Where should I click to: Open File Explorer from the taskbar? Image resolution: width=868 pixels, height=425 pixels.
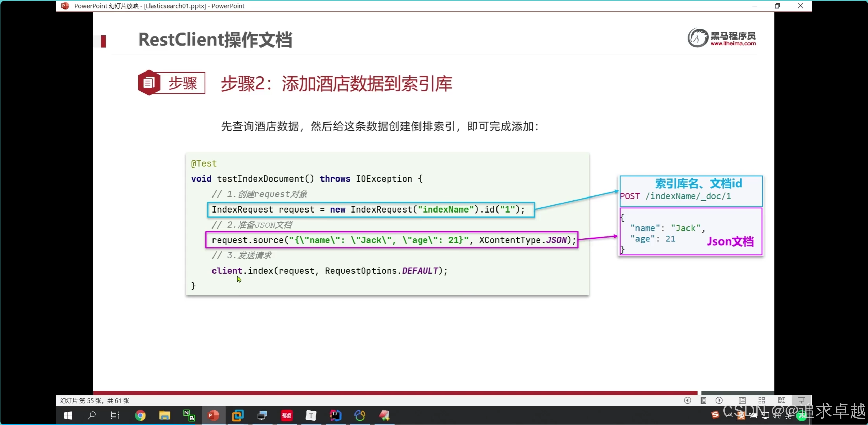pyautogui.click(x=164, y=415)
